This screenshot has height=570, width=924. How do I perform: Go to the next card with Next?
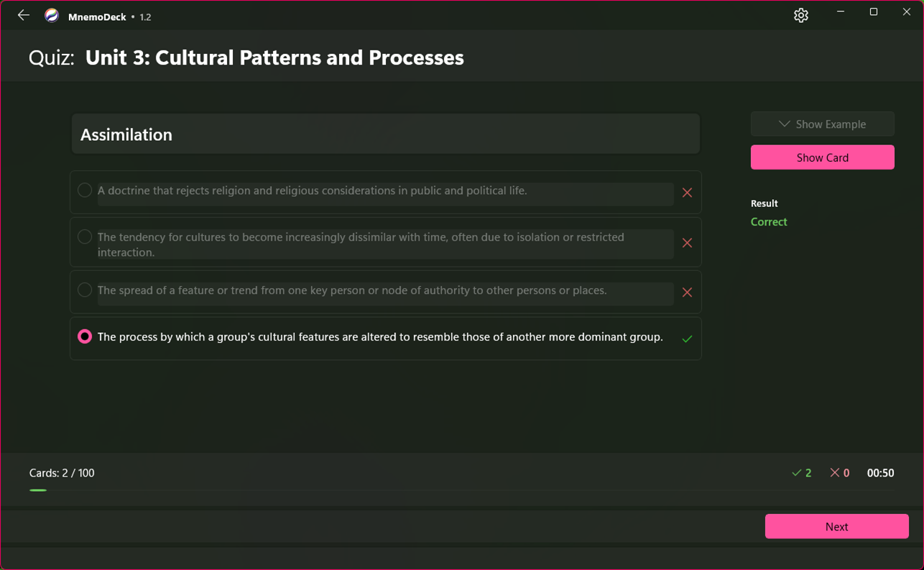click(836, 526)
